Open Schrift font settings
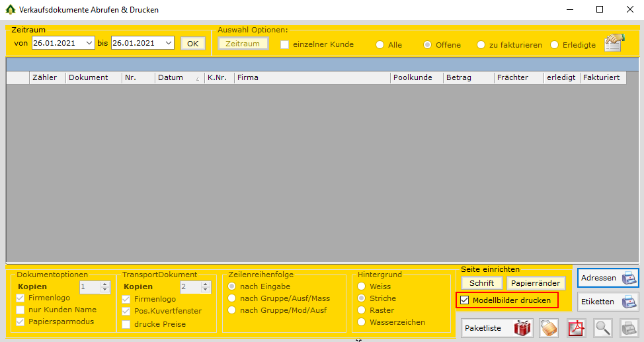The width and height of the screenshot is (644, 342). (482, 283)
